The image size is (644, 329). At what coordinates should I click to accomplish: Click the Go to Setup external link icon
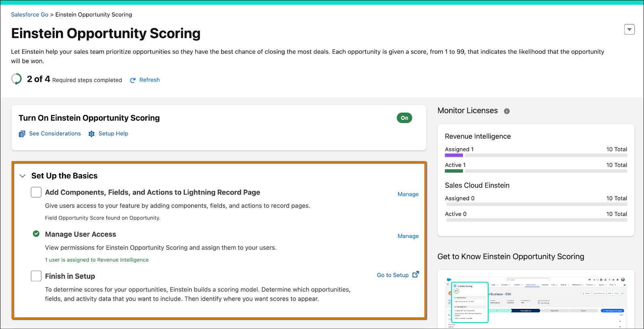[x=415, y=274]
